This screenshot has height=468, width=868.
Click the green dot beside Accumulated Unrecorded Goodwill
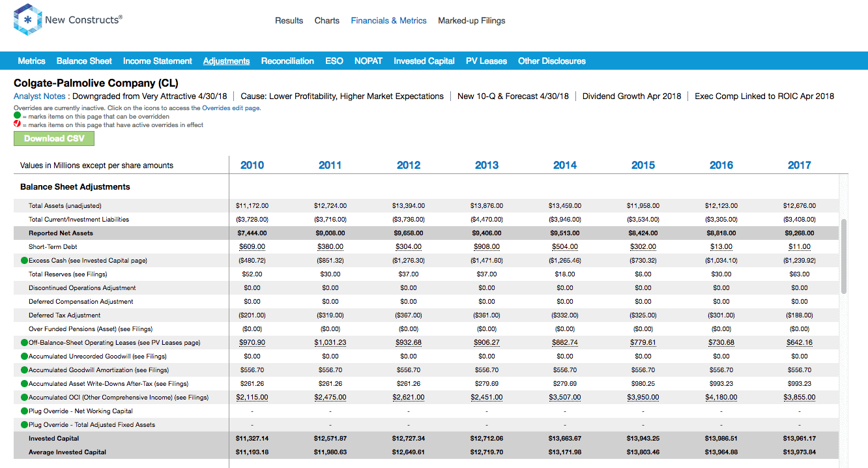tap(24, 357)
